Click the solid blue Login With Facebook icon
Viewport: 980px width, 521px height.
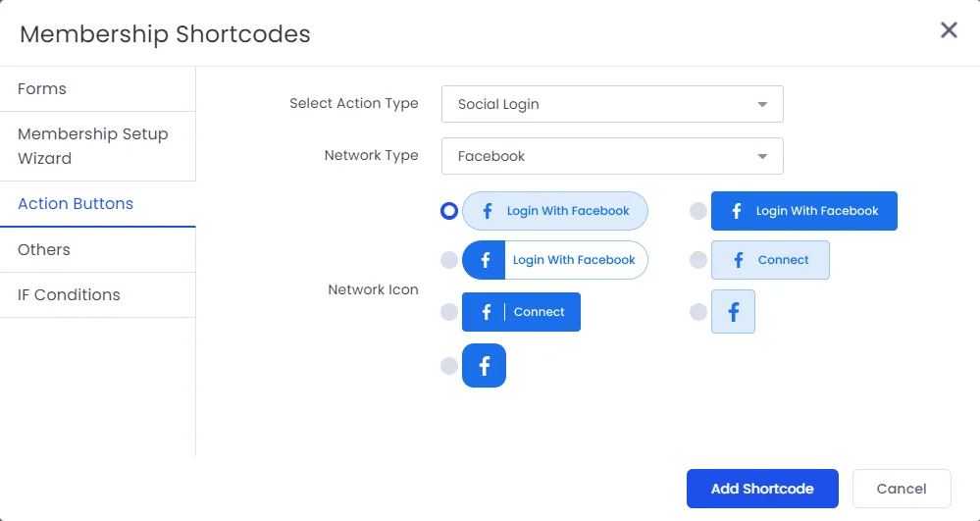[803, 211]
